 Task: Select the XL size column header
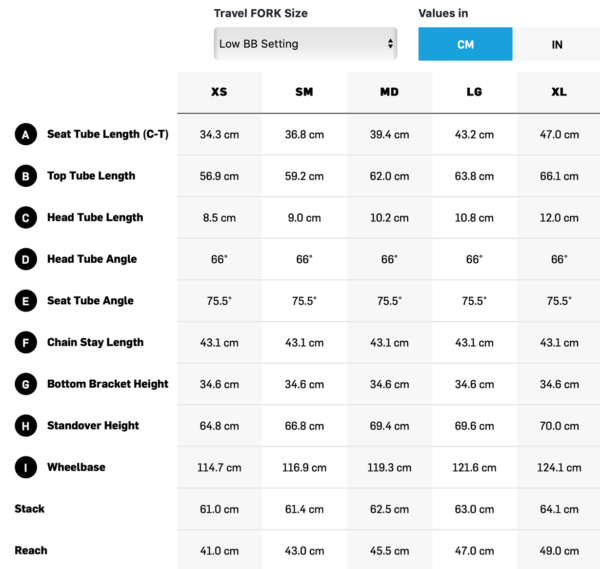[559, 92]
